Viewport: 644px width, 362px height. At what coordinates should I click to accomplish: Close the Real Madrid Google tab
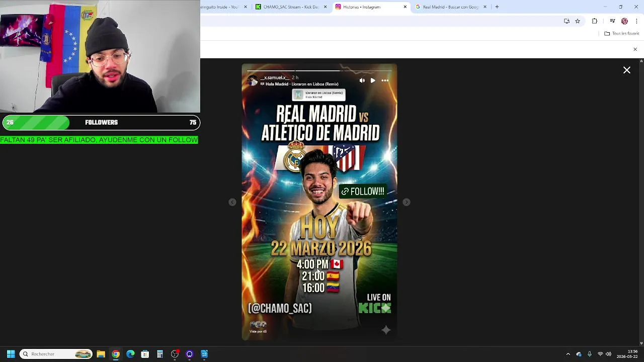(x=485, y=7)
